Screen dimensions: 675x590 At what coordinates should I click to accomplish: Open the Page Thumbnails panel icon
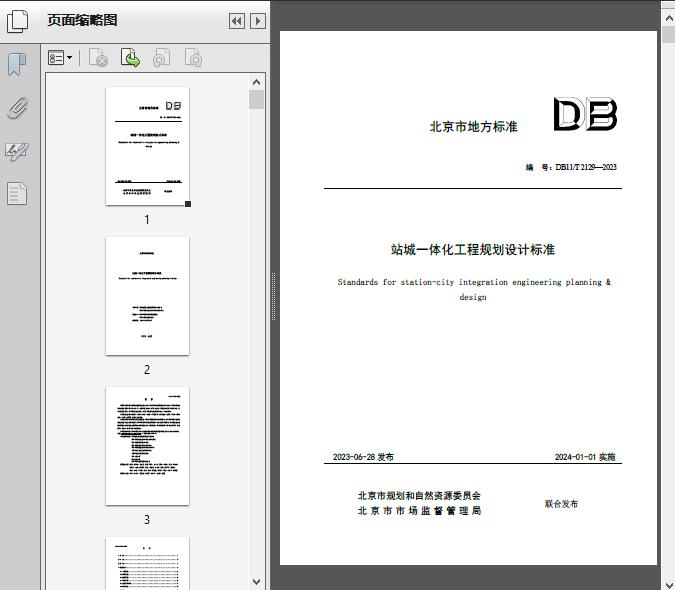[x=18, y=21]
